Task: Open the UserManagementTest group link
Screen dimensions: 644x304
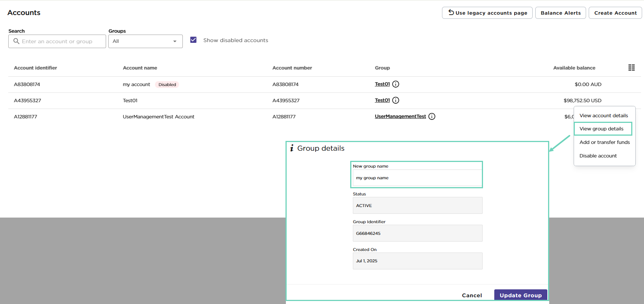Action: pos(400,116)
